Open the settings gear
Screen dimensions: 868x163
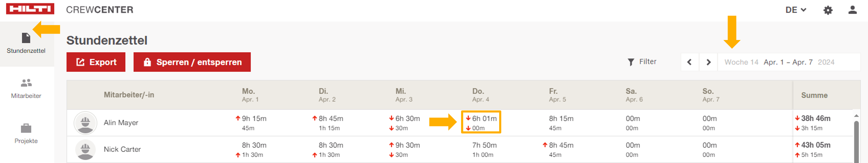click(x=829, y=10)
